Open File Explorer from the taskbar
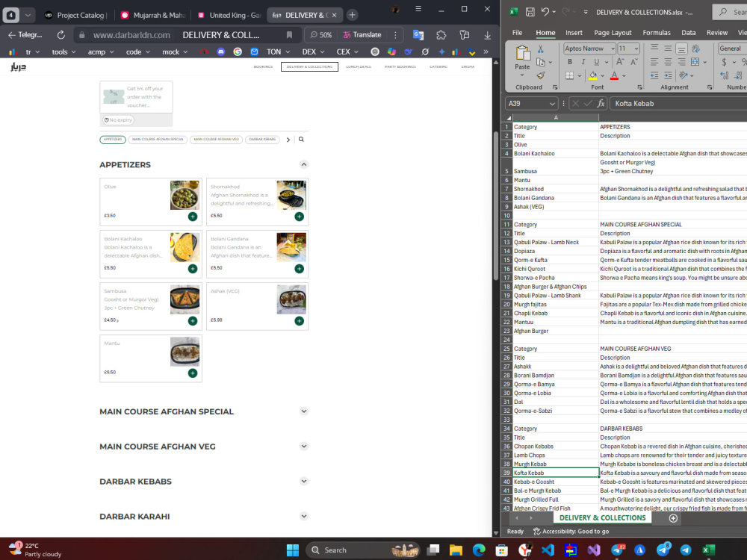The height and width of the screenshot is (560, 747). tap(456, 550)
